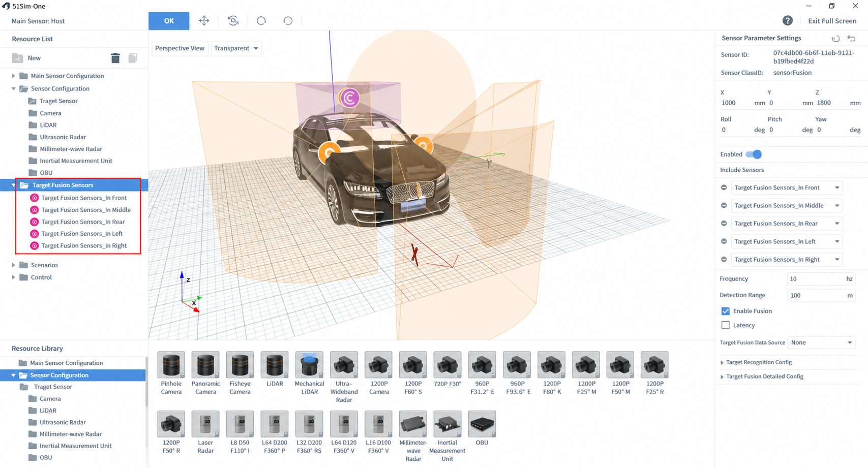Check the Latency checkbox
Screen dimensions: 868x468
[x=726, y=325]
